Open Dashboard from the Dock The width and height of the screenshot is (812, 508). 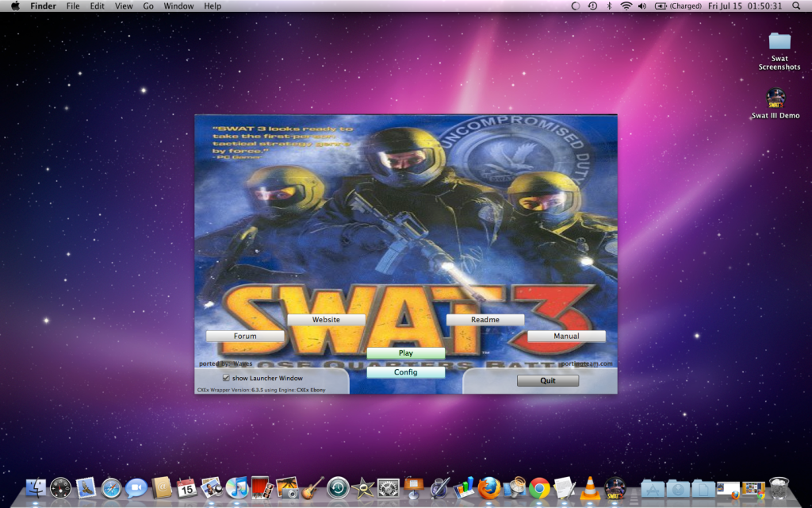tap(60, 488)
